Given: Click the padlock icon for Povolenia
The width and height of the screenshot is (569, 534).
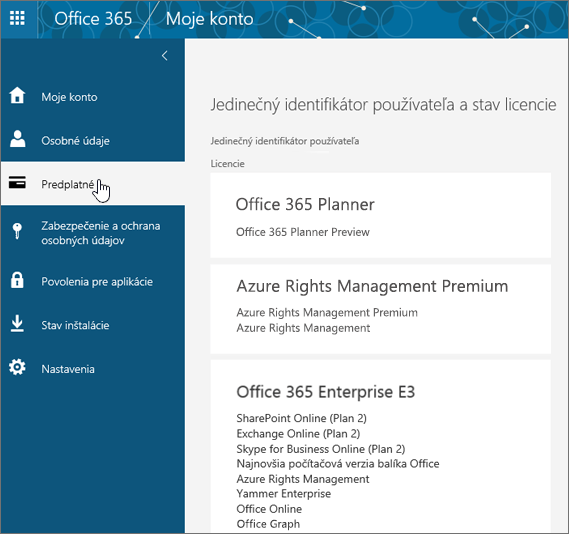Looking at the screenshot, I should tap(17, 280).
